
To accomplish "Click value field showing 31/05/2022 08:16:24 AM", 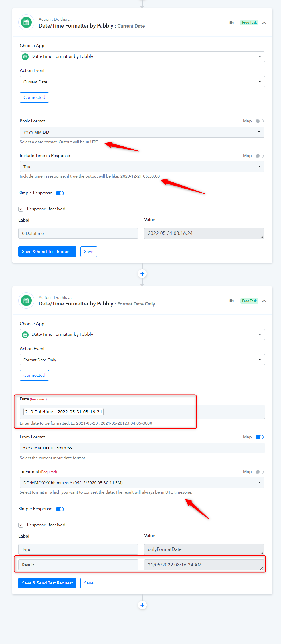I will click(204, 565).
